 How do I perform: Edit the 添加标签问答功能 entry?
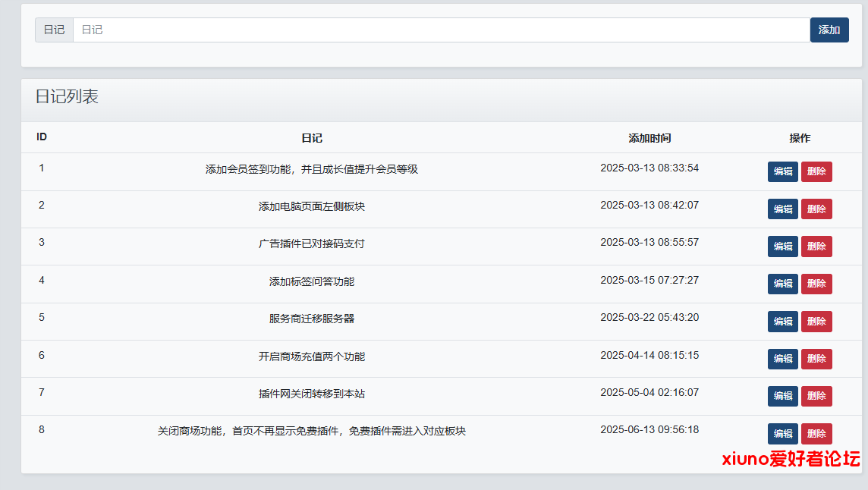click(782, 284)
